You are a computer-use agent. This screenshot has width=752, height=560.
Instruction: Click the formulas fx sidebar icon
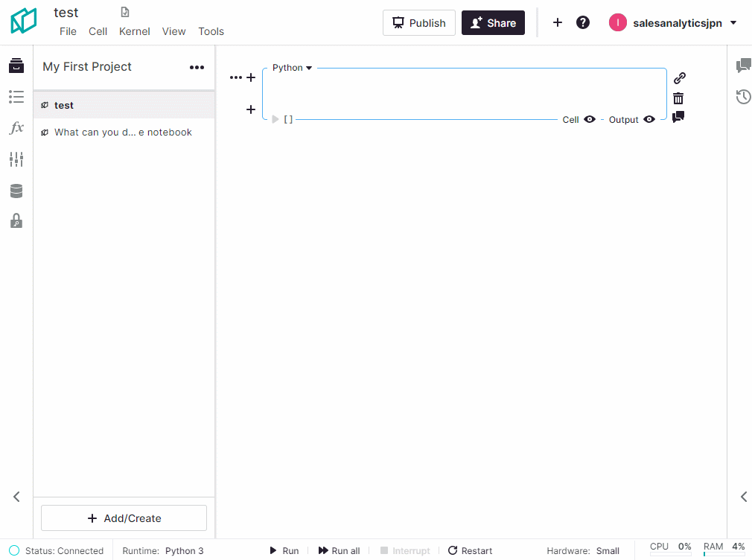tap(16, 128)
